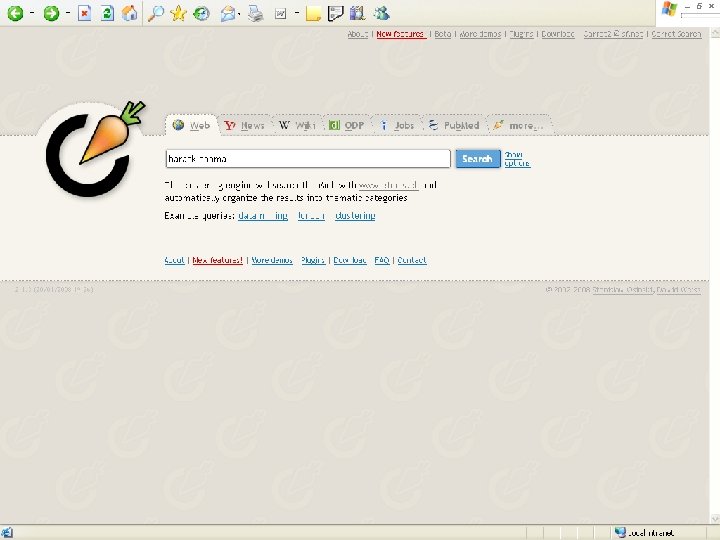Screen dimensions: 720x540
Task: Expand the Edit icon dropdown arrow
Action: (x=297, y=13)
